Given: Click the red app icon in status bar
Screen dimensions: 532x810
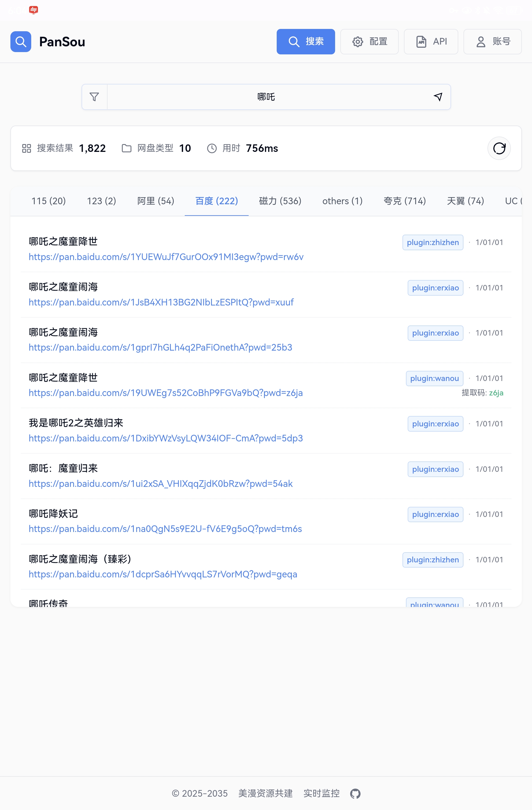Looking at the screenshot, I should coord(33,10).
